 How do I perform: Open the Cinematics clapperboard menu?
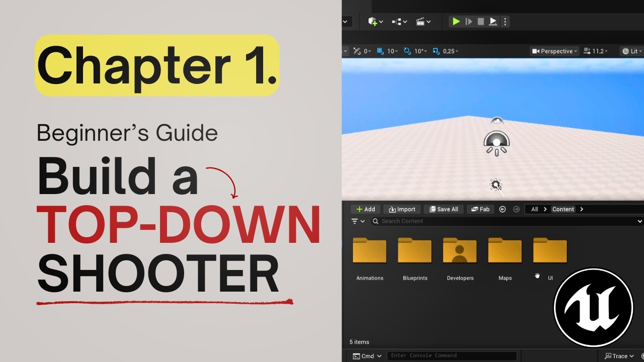pos(424,22)
